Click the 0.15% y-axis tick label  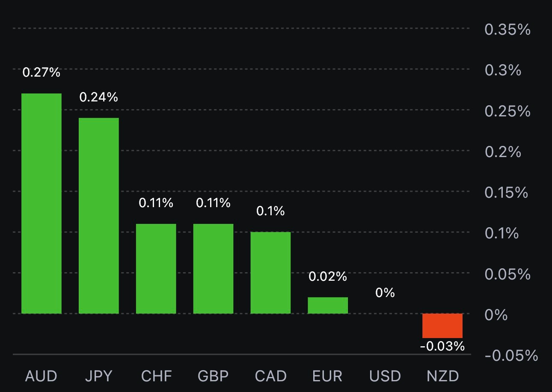(507, 193)
